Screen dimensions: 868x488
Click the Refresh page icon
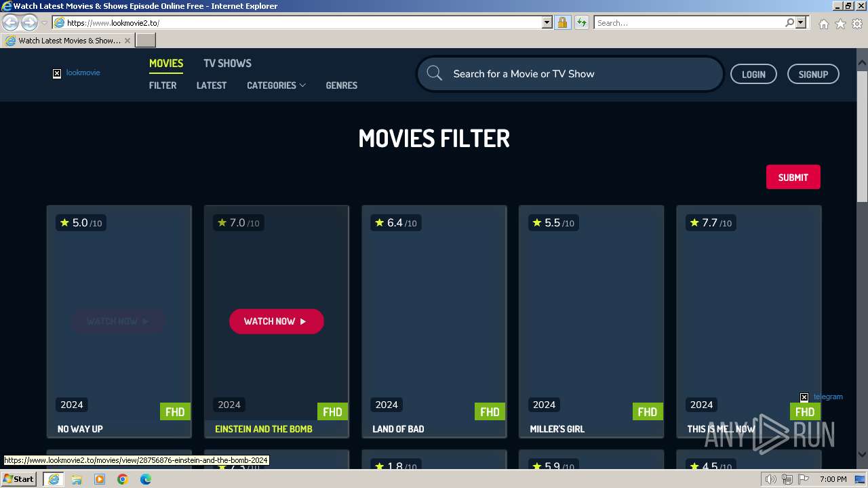(582, 23)
